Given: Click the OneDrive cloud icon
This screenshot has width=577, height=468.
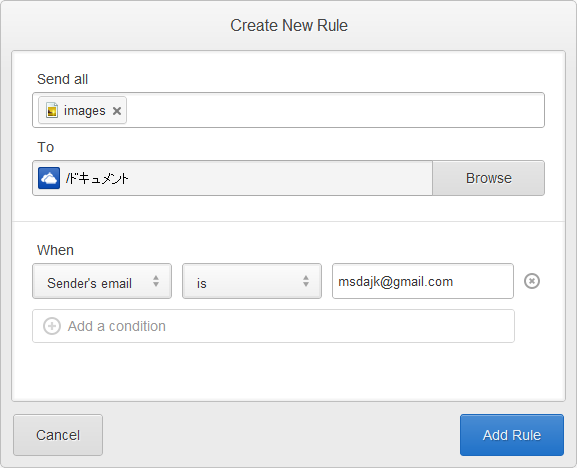Looking at the screenshot, I should tap(49, 178).
